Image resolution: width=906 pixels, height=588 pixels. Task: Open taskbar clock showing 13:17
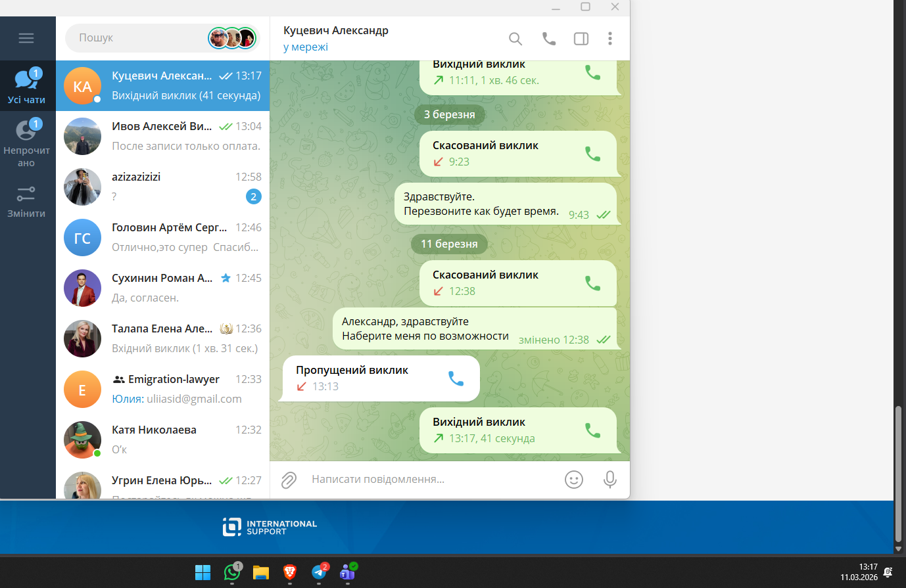pyautogui.click(x=859, y=572)
